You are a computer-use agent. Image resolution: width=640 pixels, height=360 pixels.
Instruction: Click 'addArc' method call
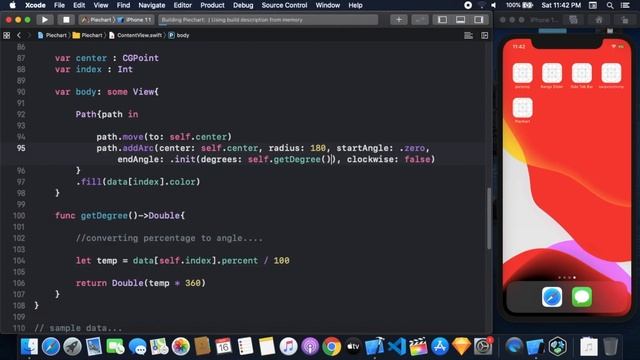pos(138,148)
